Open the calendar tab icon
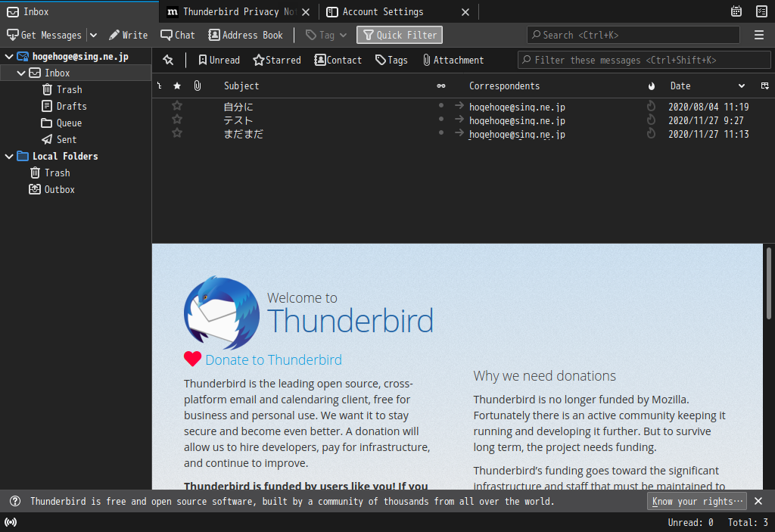Screen dimensions: 775x532 click(736, 11)
